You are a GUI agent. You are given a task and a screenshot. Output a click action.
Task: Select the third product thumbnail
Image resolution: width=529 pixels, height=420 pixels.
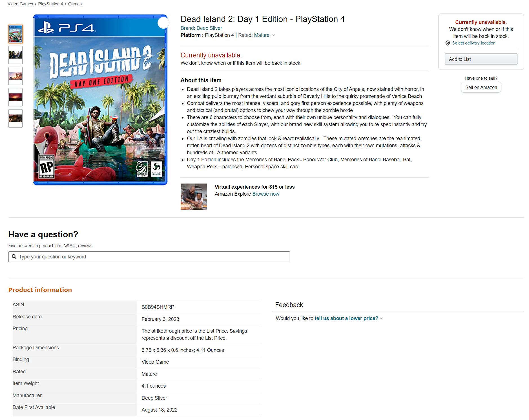pos(16,76)
